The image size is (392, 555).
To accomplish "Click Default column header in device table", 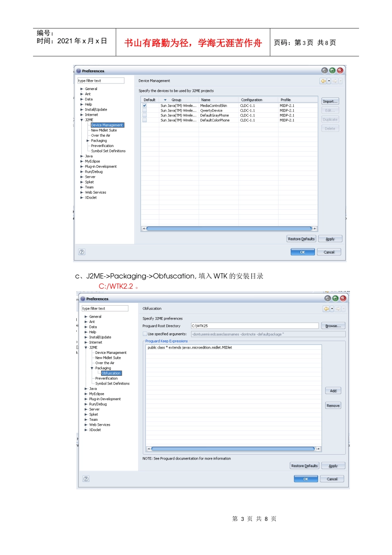I will 149,100.
